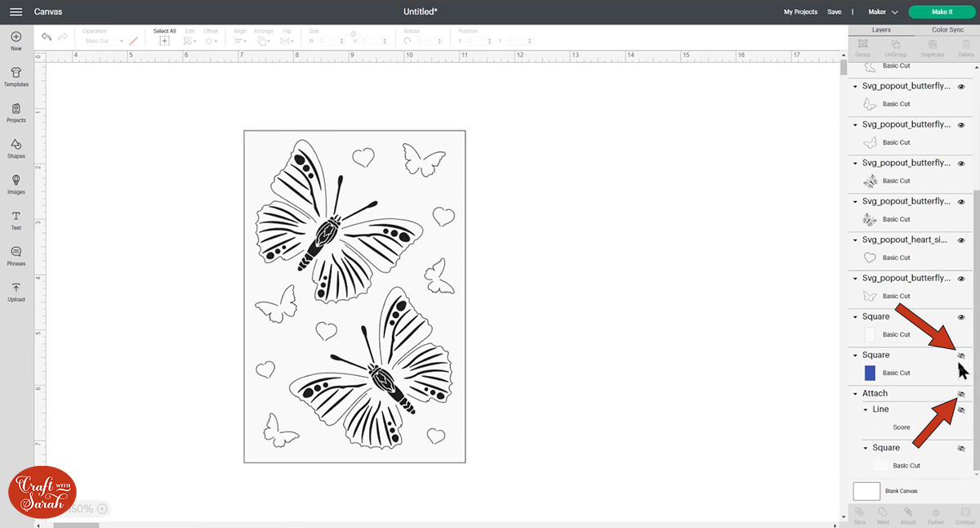Click the Blank Canvas thumbnail
The image size is (980, 528).
(x=866, y=491)
